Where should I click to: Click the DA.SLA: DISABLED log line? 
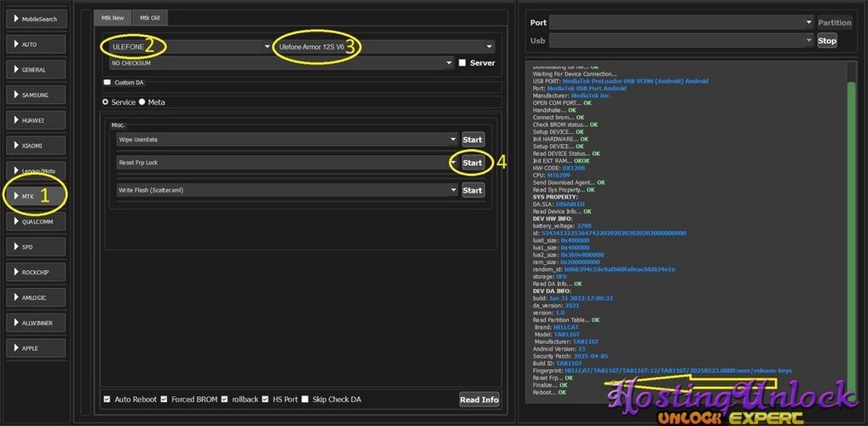[558, 204]
